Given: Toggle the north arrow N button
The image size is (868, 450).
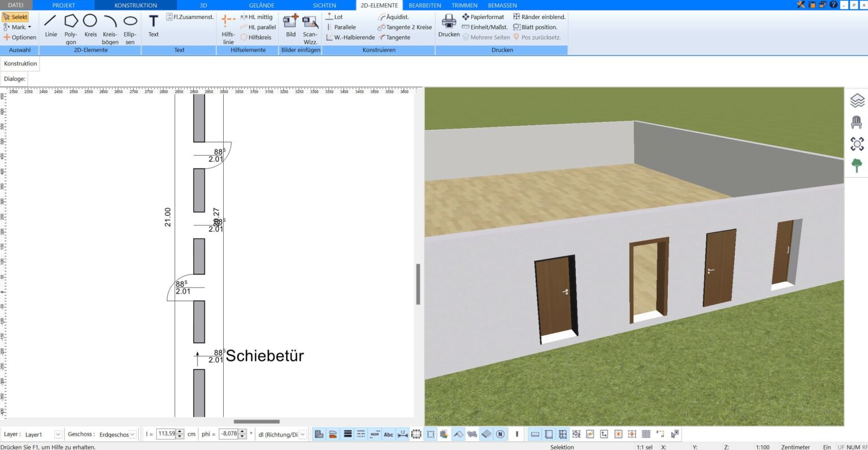Looking at the screenshot, I should click(500, 434).
